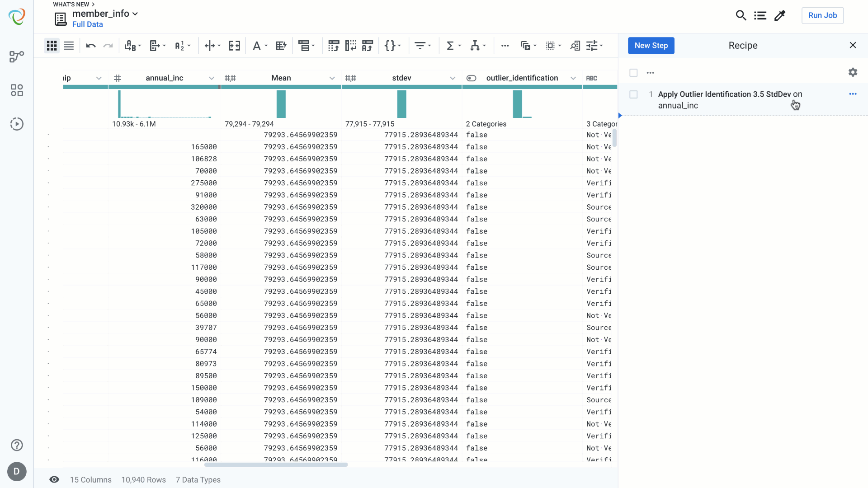The height and width of the screenshot is (488, 868).
Task: Expand the member_info dataset chevron
Action: click(x=135, y=14)
